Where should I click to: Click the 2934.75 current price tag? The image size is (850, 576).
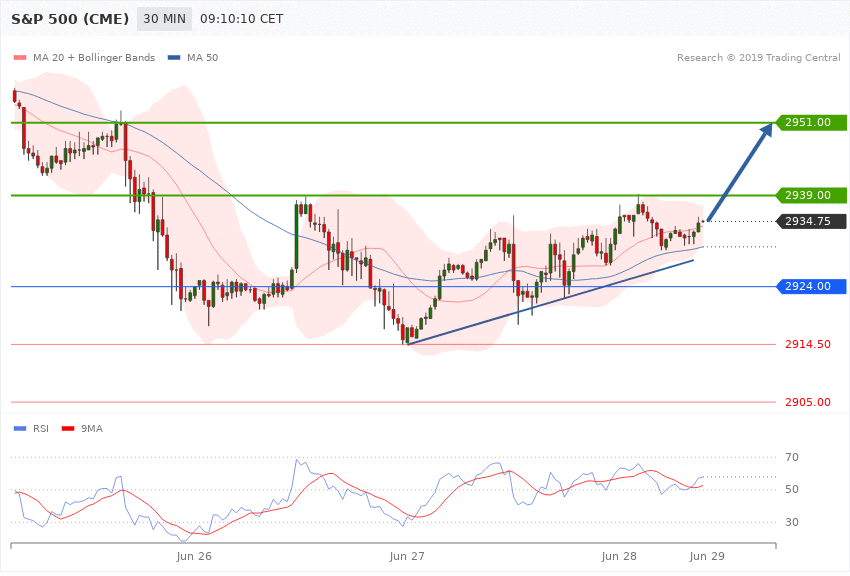point(812,221)
